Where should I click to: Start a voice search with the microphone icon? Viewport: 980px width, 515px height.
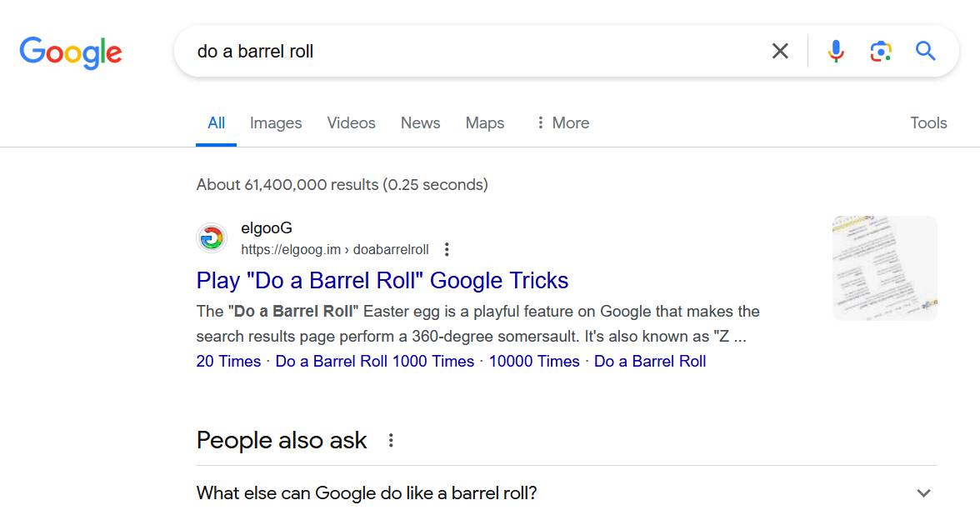tap(835, 51)
